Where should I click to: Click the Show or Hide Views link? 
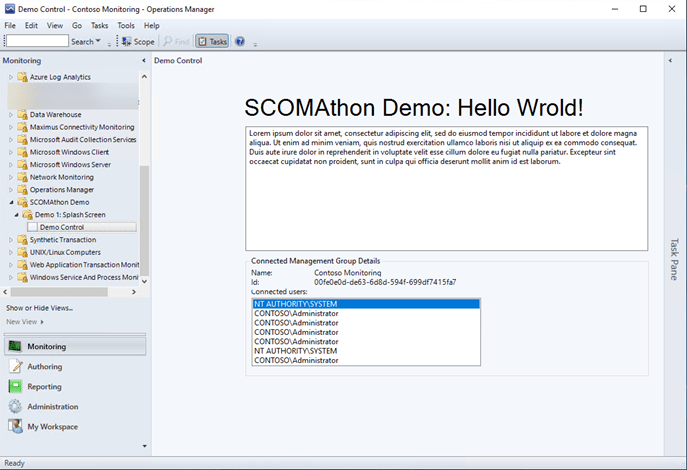click(40, 308)
